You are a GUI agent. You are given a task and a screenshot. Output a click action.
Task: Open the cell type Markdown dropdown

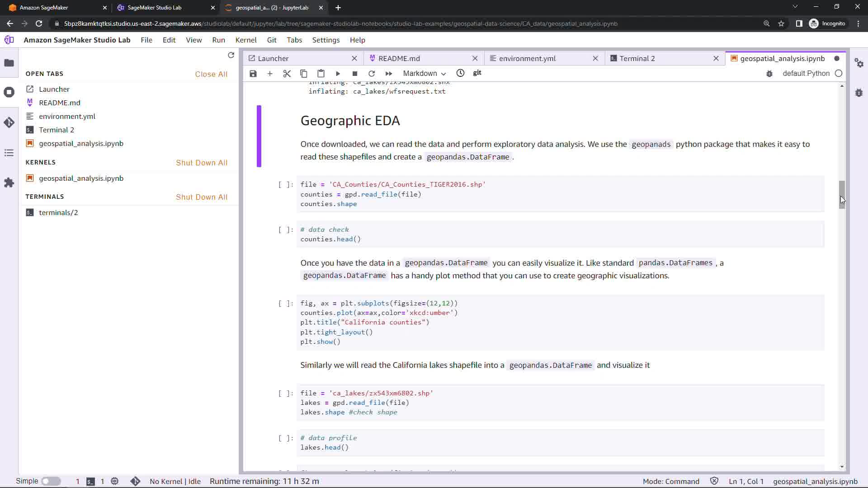(424, 74)
